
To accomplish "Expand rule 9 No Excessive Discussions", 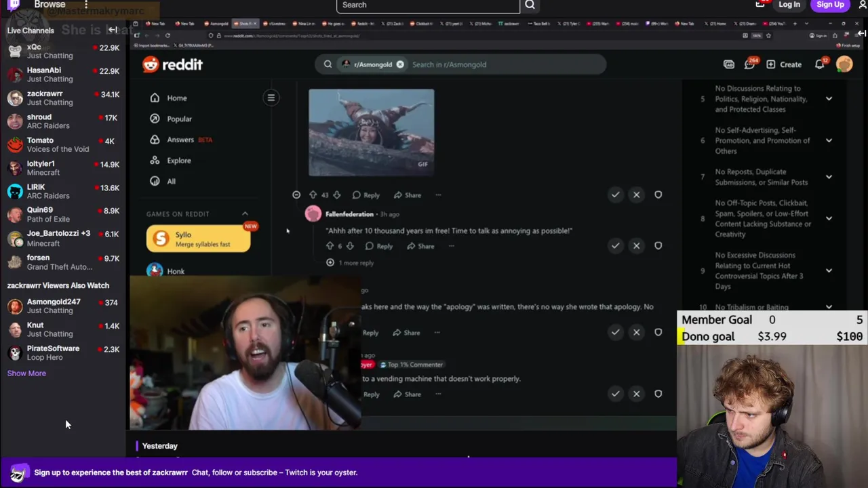I will (x=829, y=270).
